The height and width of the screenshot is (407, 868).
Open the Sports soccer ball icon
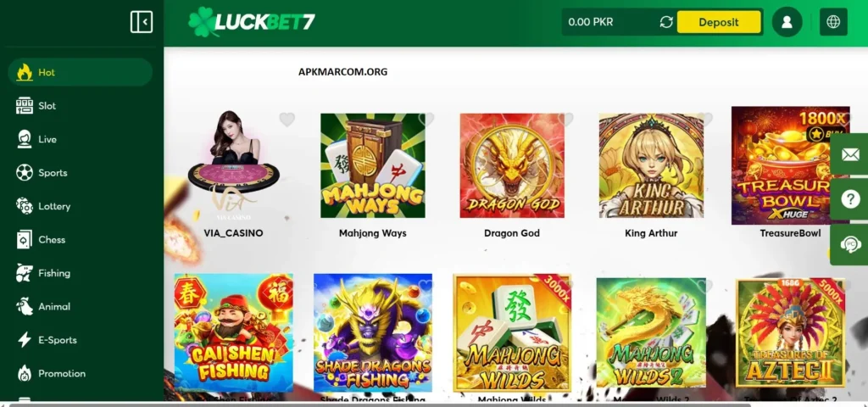(x=25, y=173)
